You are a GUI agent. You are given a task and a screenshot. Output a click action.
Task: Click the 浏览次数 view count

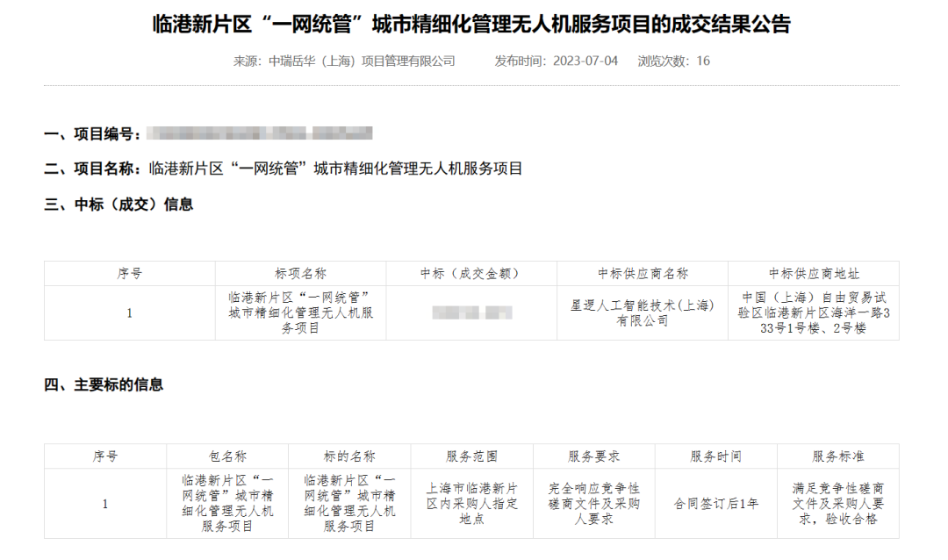point(673,61)
